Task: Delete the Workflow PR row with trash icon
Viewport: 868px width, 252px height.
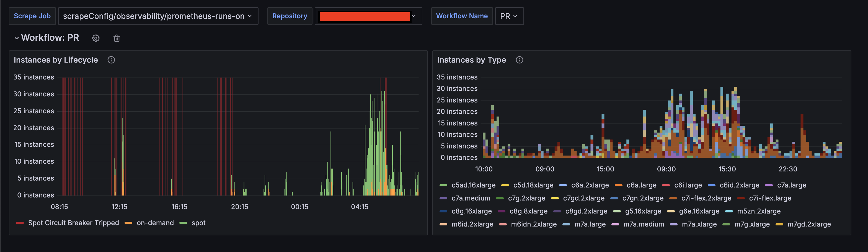Action: tap(117, 38)
